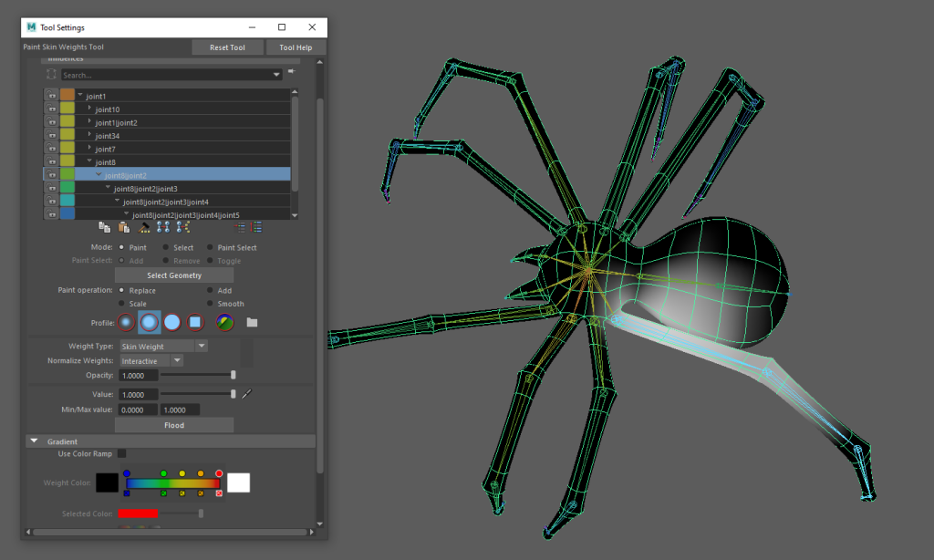Image resolution: width=934 pixels, height=560 pixels.
Task: Toggle the lock icon for joint10
Action: coord(52,109)
